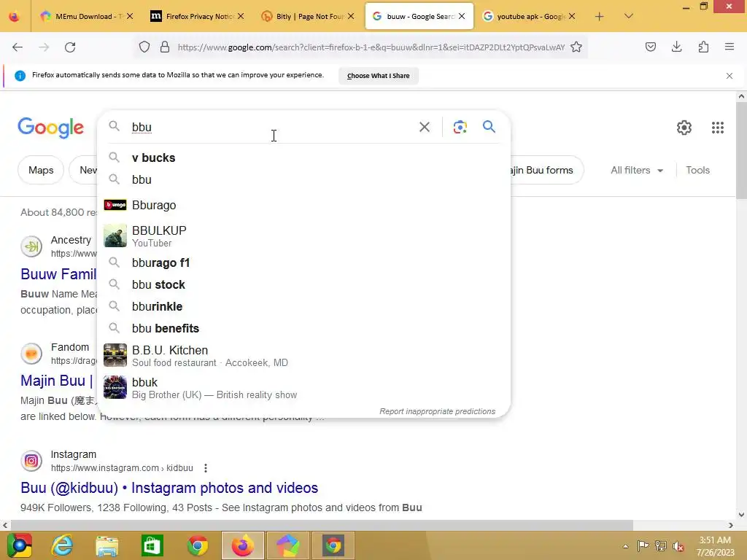Click the address bar URL

pyautogui.click(x=371, y=47)
